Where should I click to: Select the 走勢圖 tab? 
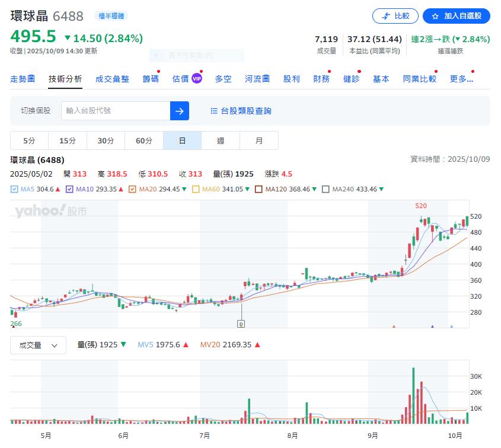click(x=23, y=79)
